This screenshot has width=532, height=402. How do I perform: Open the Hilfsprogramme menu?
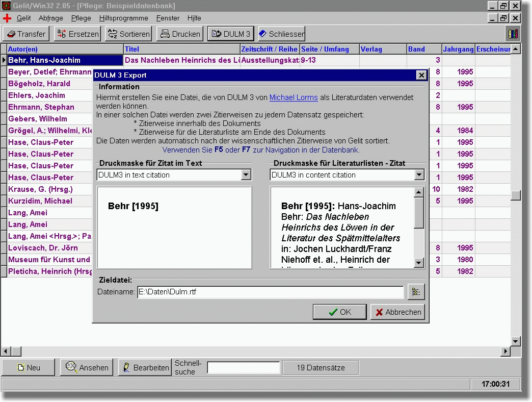click(x=123, y=18)
